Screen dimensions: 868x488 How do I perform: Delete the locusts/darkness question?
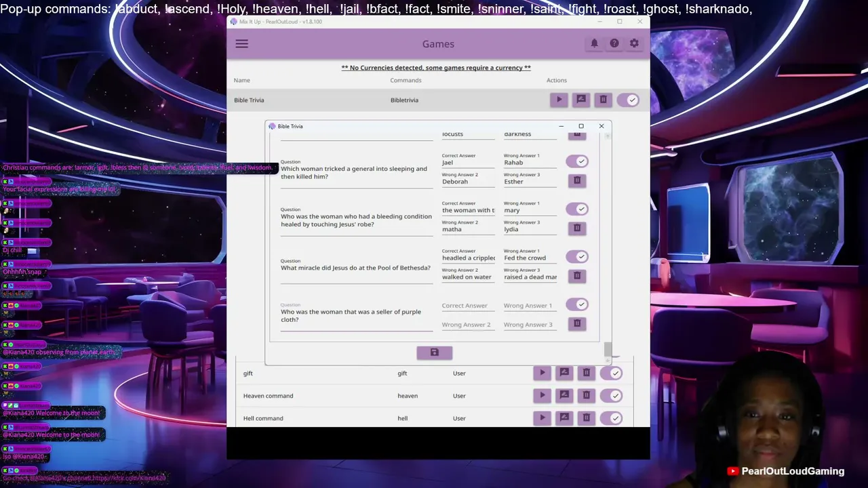pos(577,134)
